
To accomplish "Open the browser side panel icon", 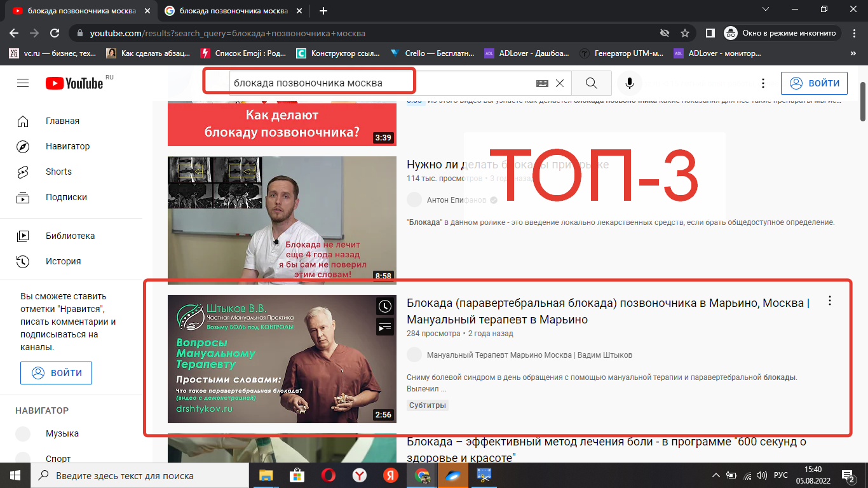I will pyautogui.click(x=710, y=33).
